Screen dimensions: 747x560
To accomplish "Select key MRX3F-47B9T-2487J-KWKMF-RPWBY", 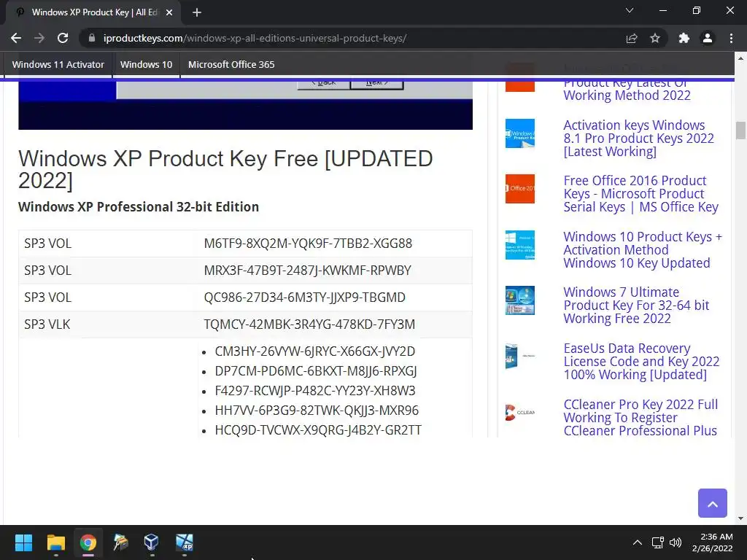I will [x=307, y=271].
